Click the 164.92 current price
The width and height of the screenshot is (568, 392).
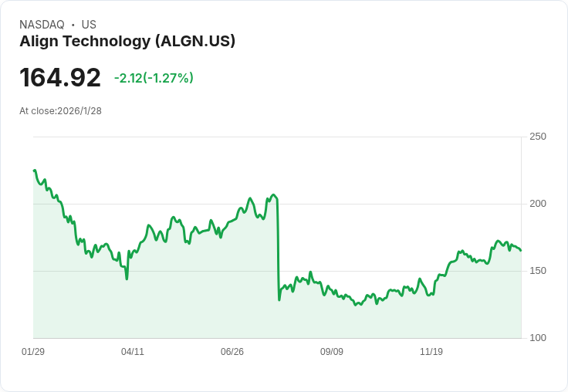pyautogui.click(x=60, y=77)
